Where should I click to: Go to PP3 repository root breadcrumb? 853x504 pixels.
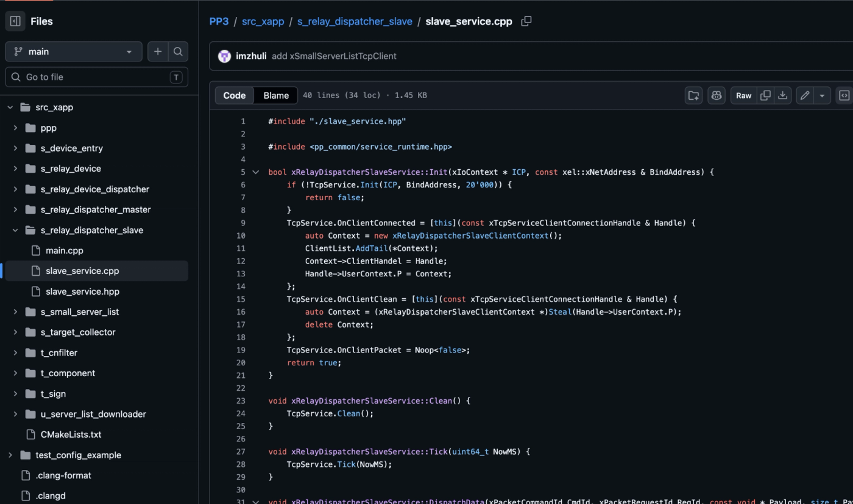click(x=219, y=21)
